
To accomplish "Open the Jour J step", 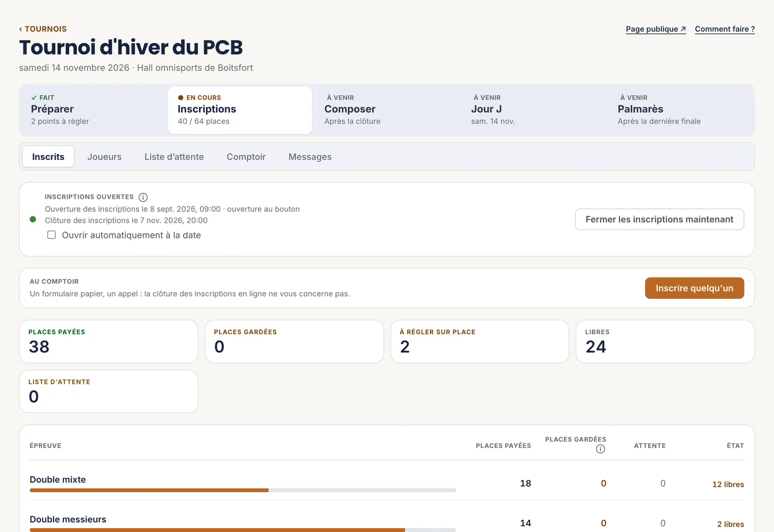I will [x=534, y=110].
